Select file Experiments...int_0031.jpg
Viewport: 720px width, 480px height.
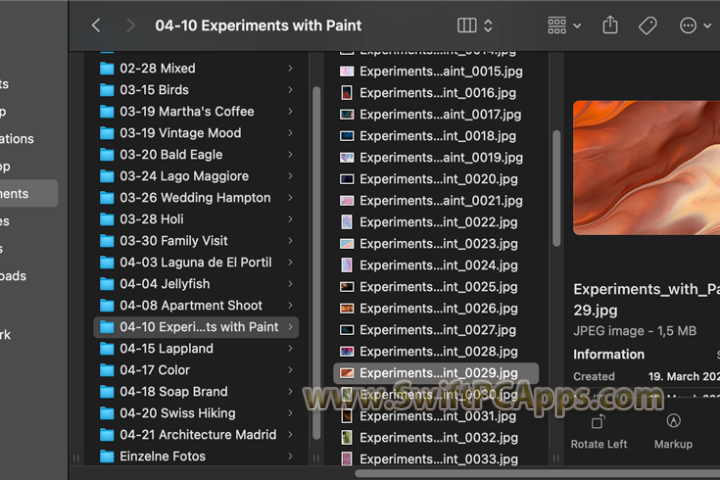click(x=436, y=417)
